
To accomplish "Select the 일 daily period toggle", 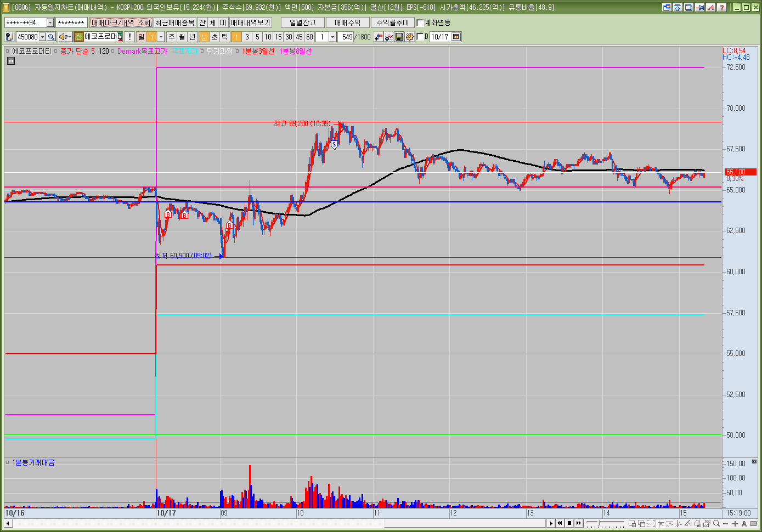I will tap(141, 37).
